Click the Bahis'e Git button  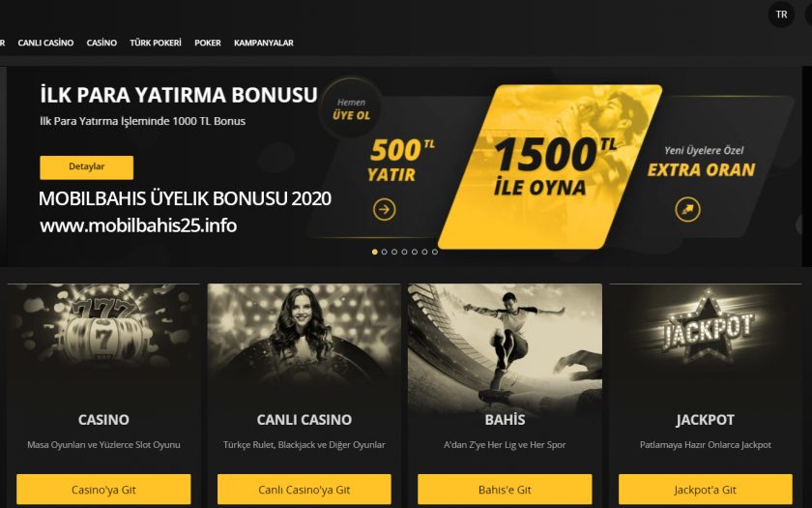coord(505,490)
